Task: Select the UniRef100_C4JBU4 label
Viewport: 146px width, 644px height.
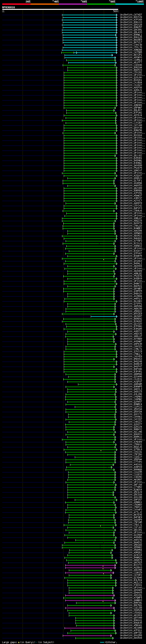Action: [131, 82]
